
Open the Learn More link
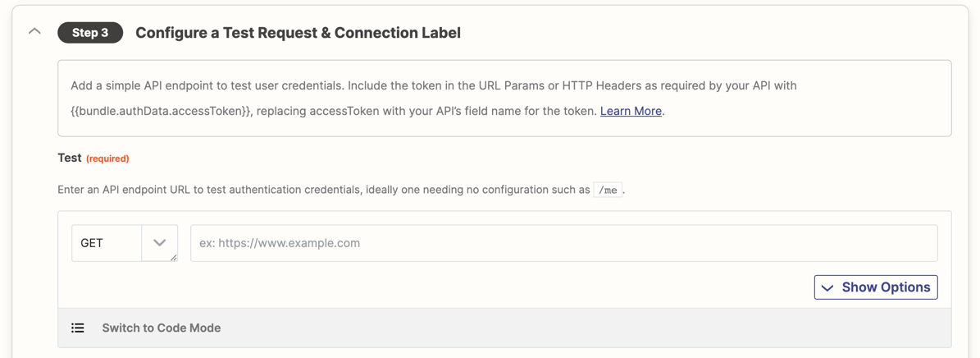click(x=630, y=111)
